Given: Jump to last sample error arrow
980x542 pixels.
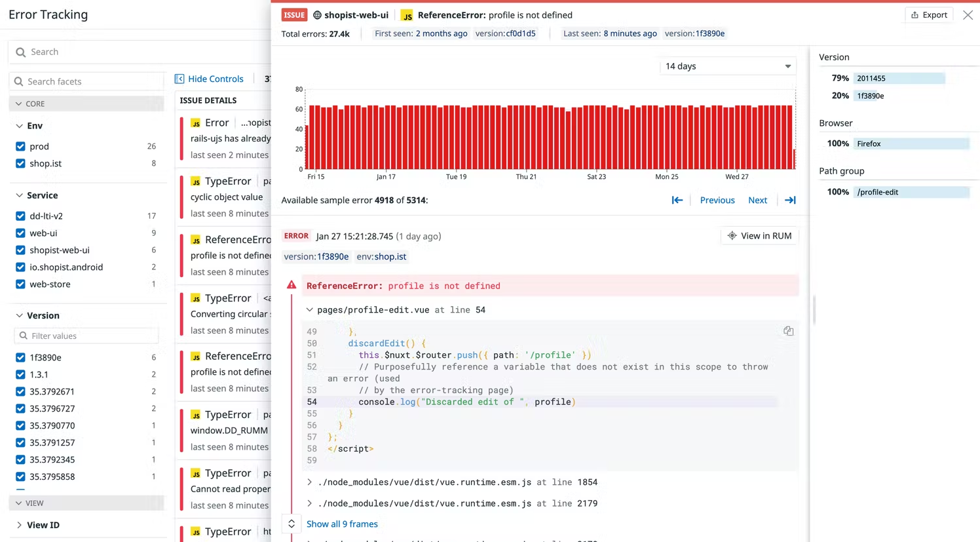Looking at the screenshot, I should (x=790, y=201).
